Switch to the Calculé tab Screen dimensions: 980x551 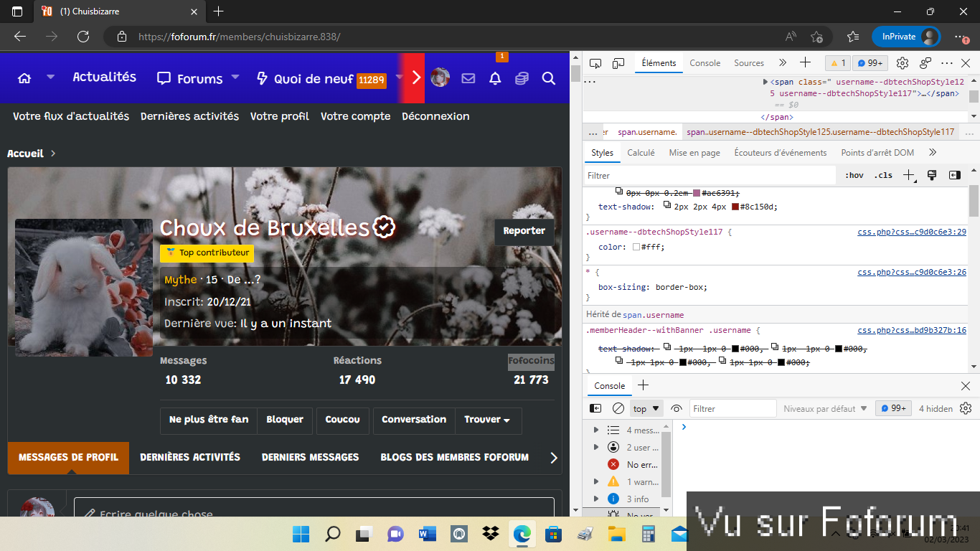click(641, 153)
